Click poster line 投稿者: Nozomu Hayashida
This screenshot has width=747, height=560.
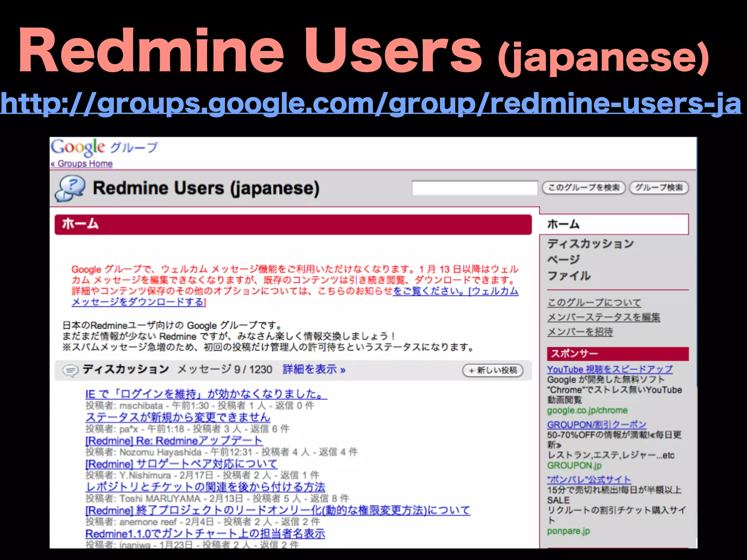[x=222, y=452]
